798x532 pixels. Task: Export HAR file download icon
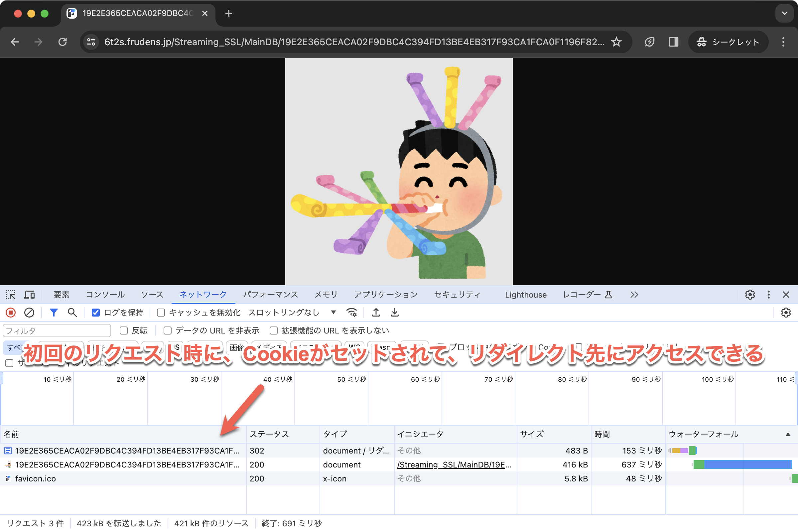(395, 312)
